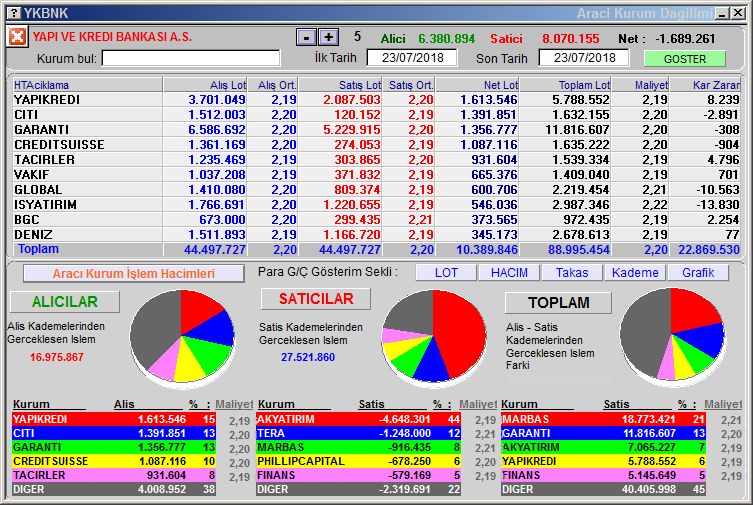Click green AKYATIRIM row in total list

click(x=604, y=447)
